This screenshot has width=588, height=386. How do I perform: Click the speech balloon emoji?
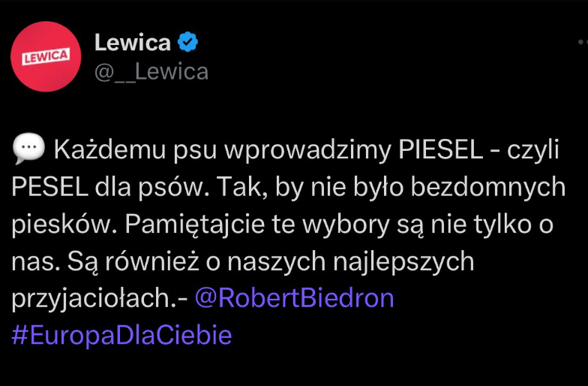pyautogui.click(x=29, y=149)
